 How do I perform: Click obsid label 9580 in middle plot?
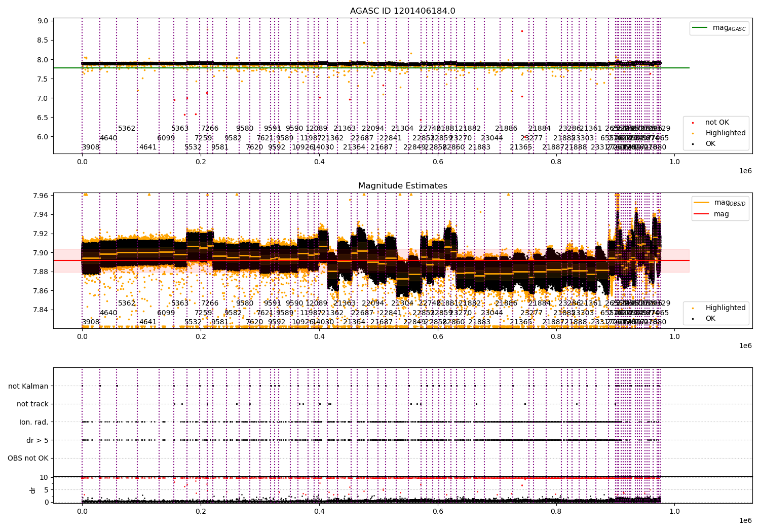[x=245, y=303]
